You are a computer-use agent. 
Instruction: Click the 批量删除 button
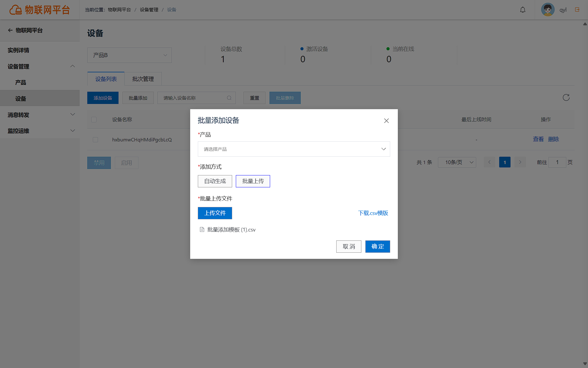click(285, 98)
